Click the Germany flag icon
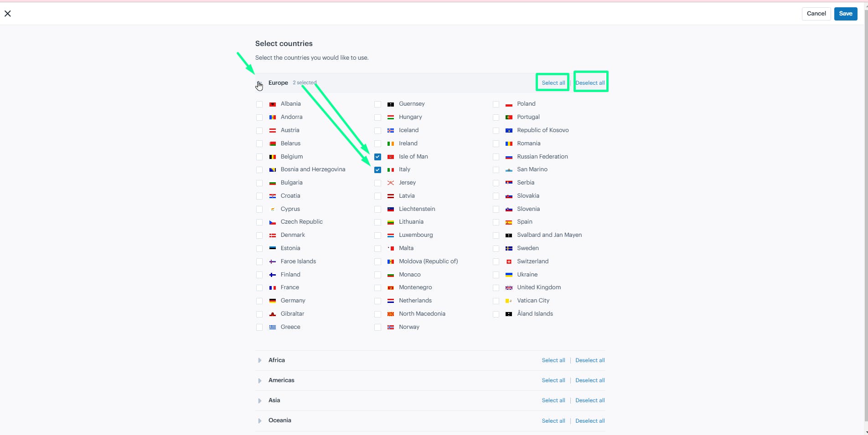The width and height of the screenshot is (868, 435). point(273,301)
